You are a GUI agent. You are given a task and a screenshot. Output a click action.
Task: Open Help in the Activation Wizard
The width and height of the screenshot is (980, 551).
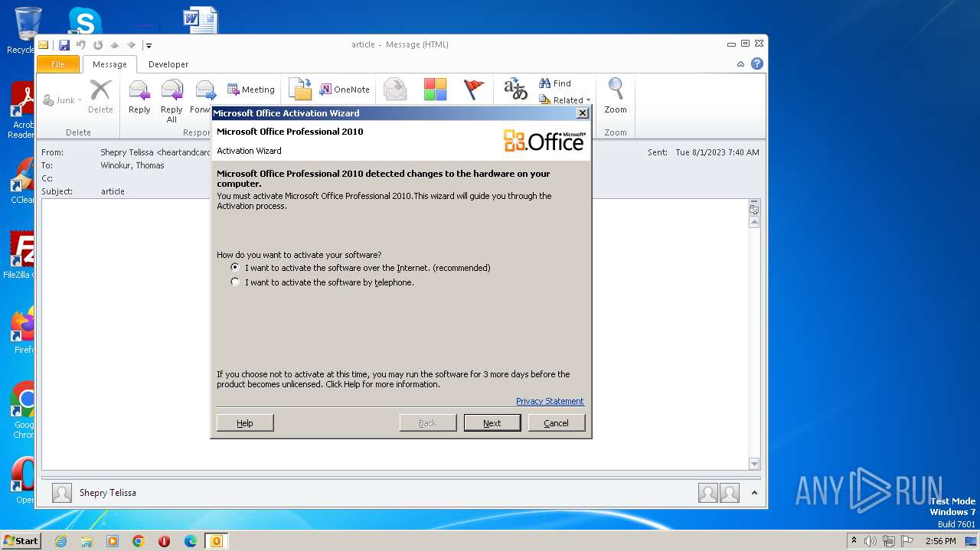coord(245,423)
